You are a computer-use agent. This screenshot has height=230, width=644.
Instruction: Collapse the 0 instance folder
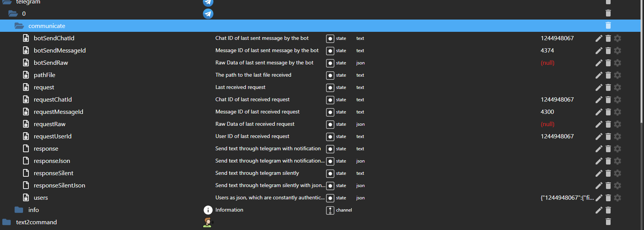point(13,14)
